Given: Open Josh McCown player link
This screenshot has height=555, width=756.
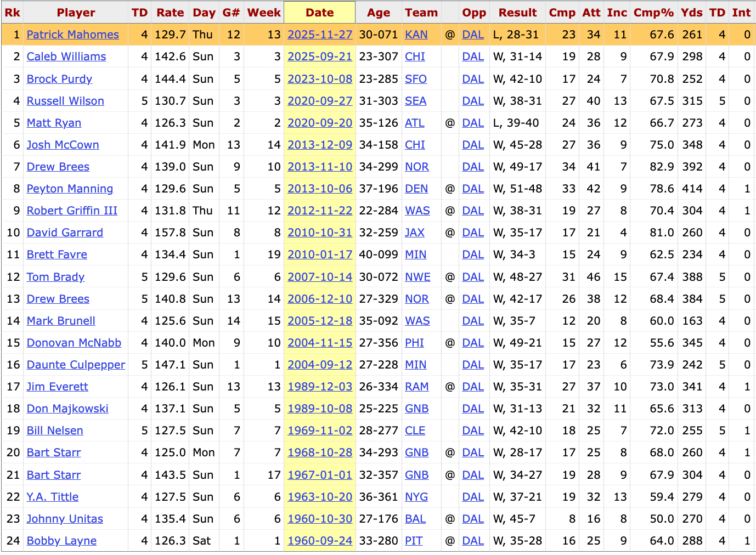Looking at the screenshot, I should point(63,145).
